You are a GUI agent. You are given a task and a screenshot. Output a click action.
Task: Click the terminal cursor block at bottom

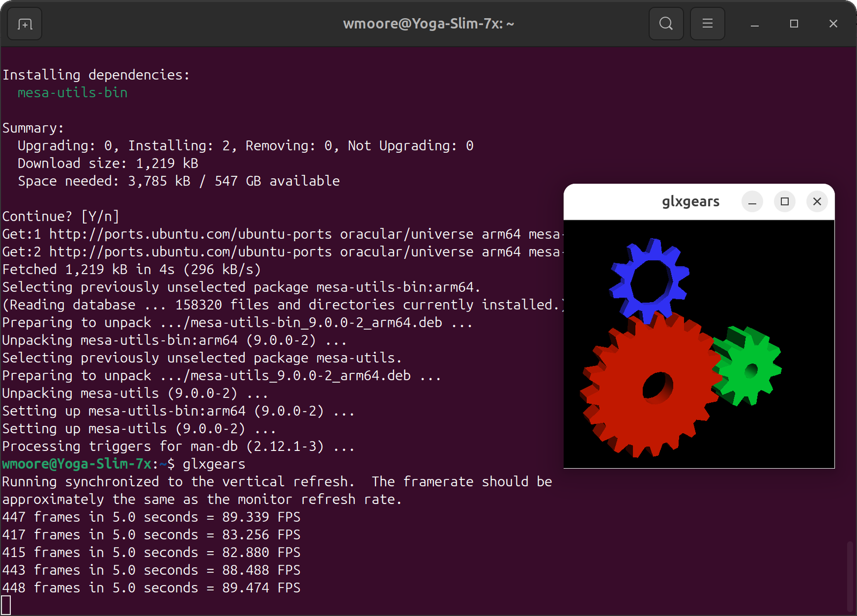[x=6, y=605]
